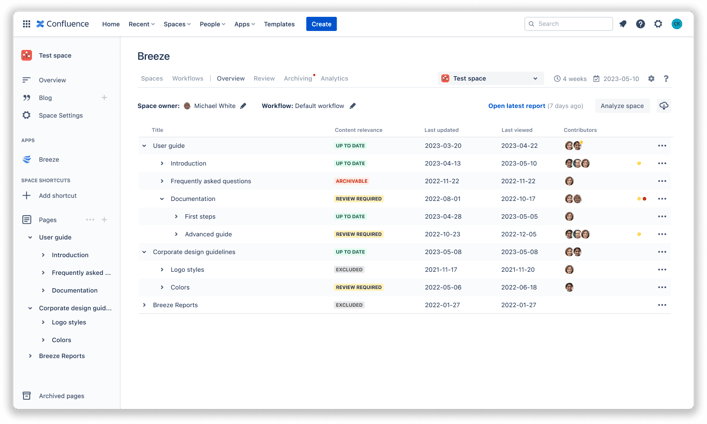Switch to the Analytics tab
Image resolution: width=707 pixels, height=424 pixels.
click(334, 78)
